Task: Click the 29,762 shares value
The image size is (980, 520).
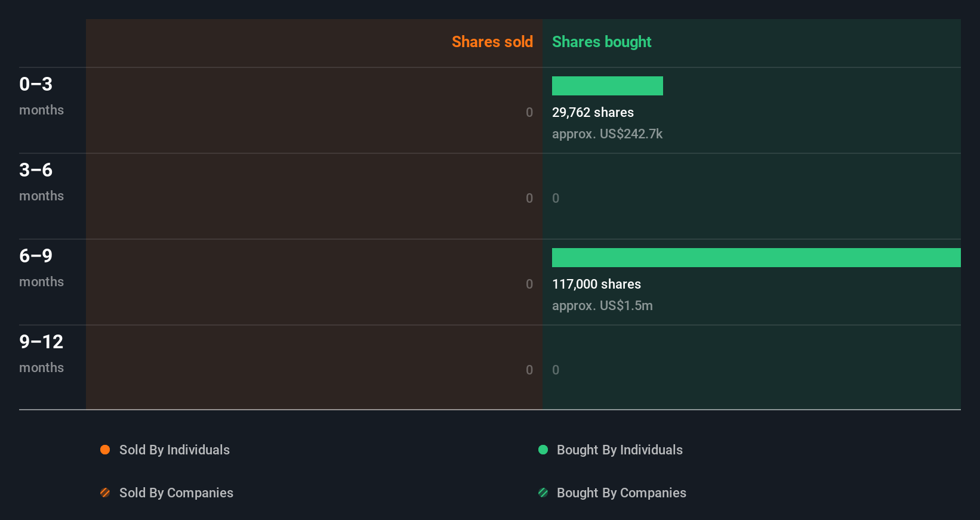Action: click(x=593, y=112)
